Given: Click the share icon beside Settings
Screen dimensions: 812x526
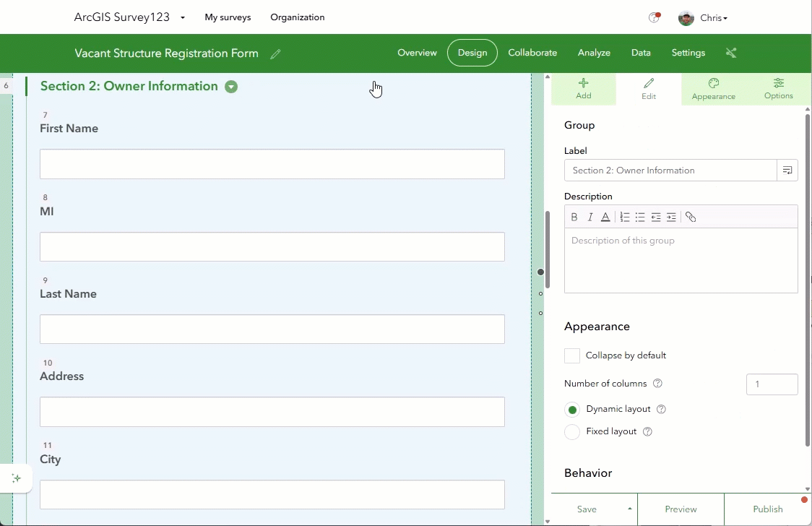Looking at the screenshot, I should 731,53.
